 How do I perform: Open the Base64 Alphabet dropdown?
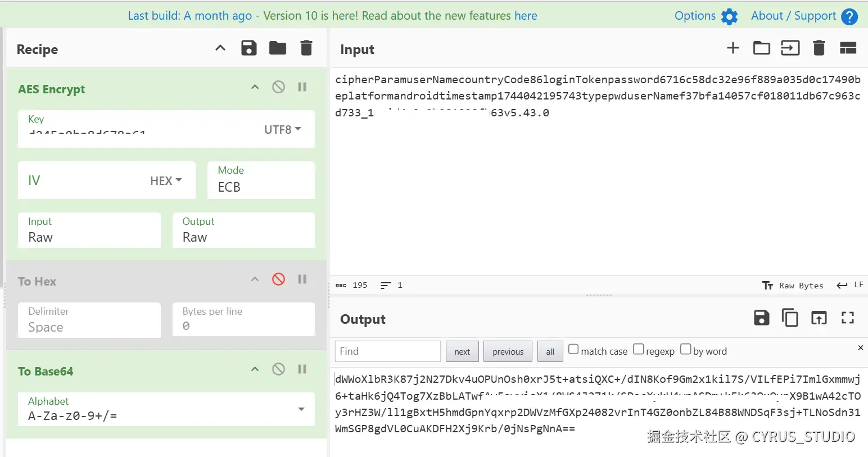166,409
